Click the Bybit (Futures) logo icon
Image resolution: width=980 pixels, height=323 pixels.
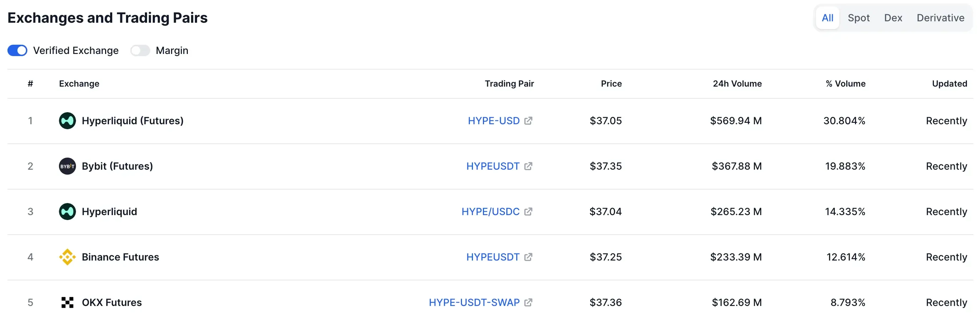[x=67, y=166]
